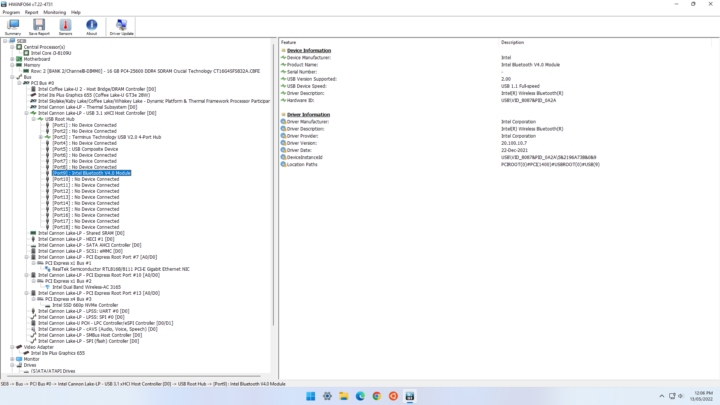This screenshot has width=720, height=405.
Task: Select RealTek RTL8168/8111 Gigabit Ethernet NIC
Action: 121,269
